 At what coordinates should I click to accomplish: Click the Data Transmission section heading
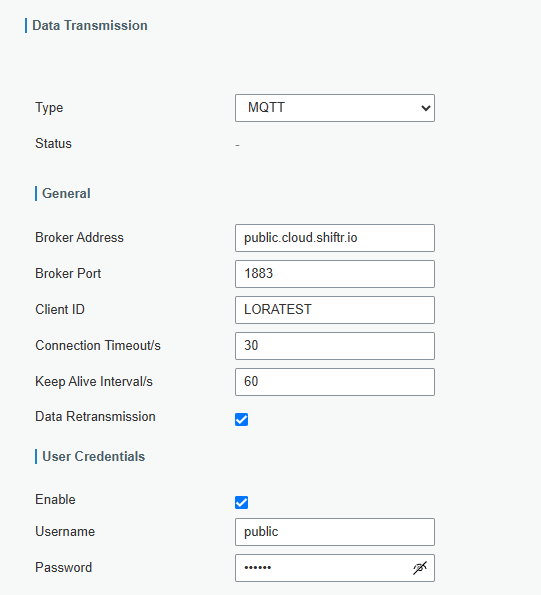coord(90,25)
